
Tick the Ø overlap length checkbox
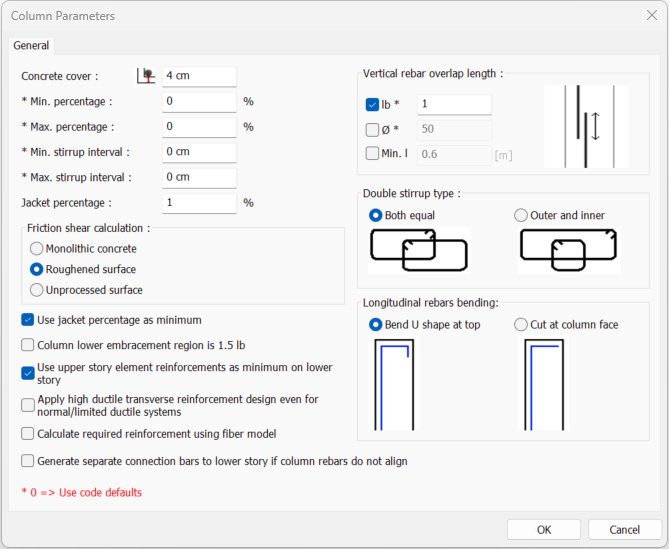(x=373, y=130)
